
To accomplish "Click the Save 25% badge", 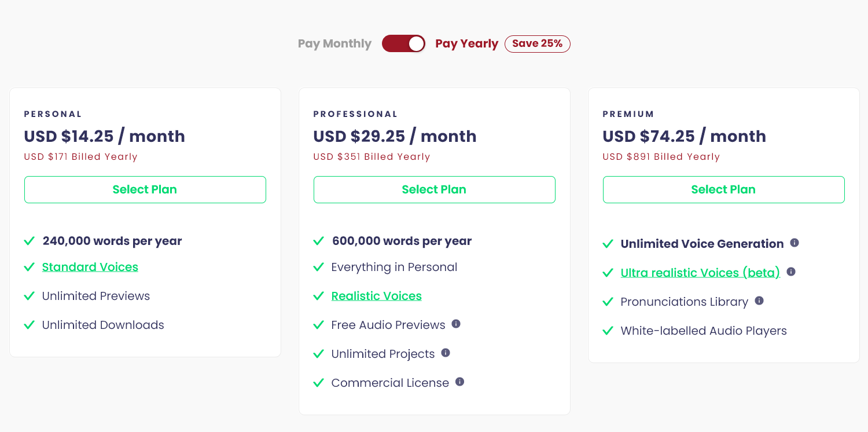I will 538,44.
